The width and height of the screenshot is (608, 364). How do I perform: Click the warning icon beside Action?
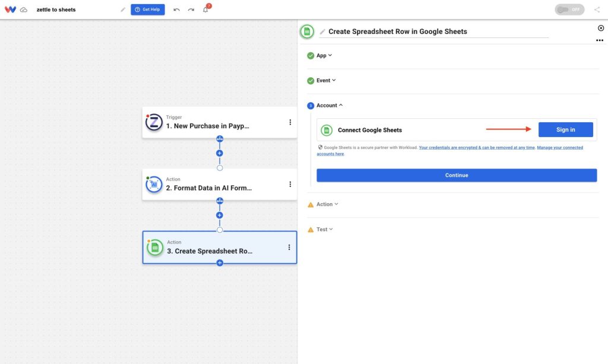click(x=311, y=205)
